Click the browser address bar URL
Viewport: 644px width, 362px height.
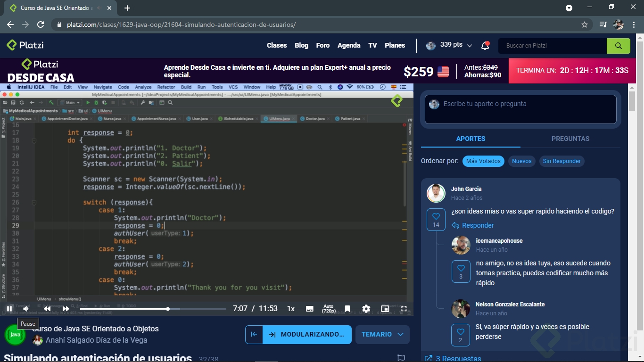coord(182,25)
